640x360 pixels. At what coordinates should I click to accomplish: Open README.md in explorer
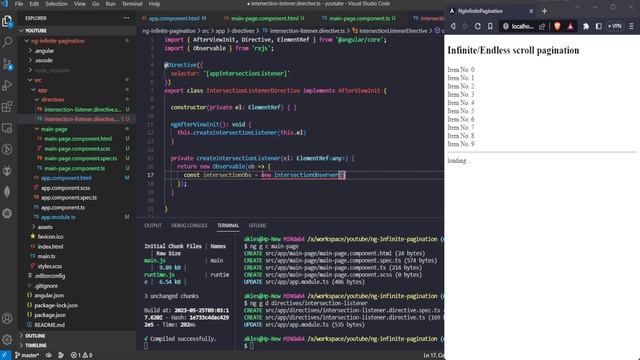pos(49,325)
